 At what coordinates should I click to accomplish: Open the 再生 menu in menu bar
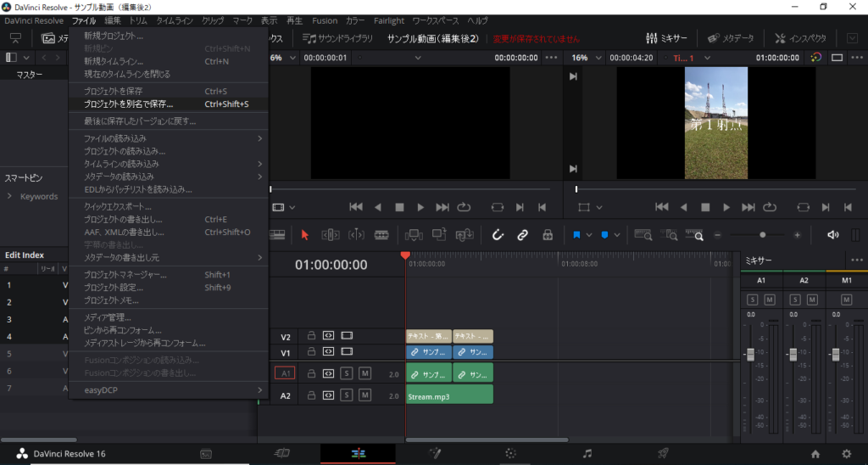click(x=294, y=20)
